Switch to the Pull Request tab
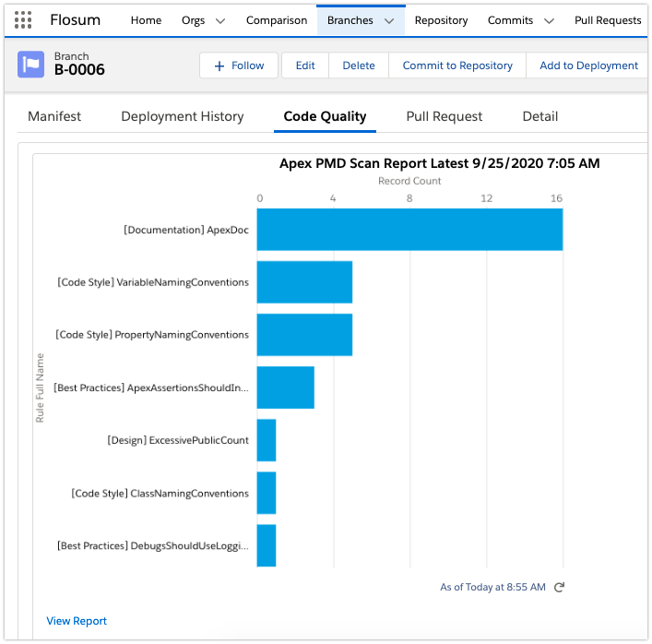Image resolution: width=652 pixels, height=644 pixels. pos(445,116)
